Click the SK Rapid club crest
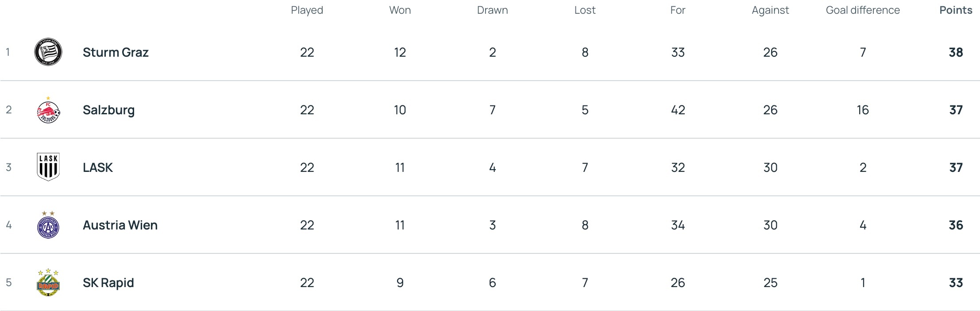Screen dimensions: 980x311 [48, 283]
